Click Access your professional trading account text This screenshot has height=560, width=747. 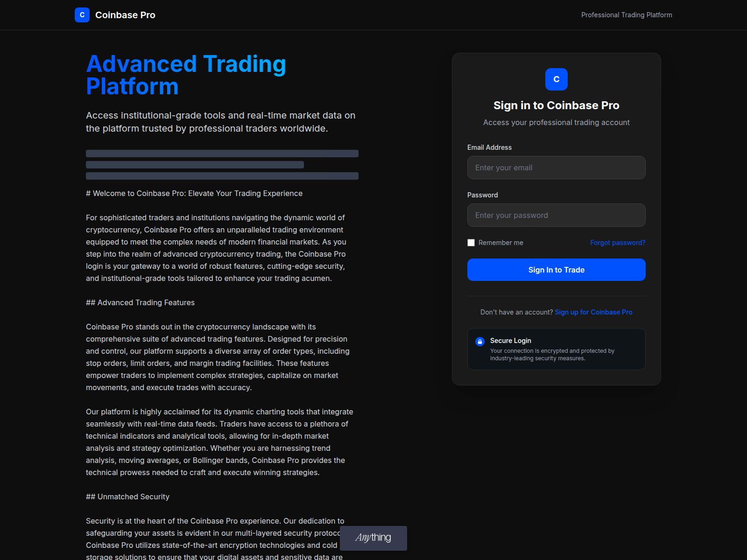(x=557, y=122)
